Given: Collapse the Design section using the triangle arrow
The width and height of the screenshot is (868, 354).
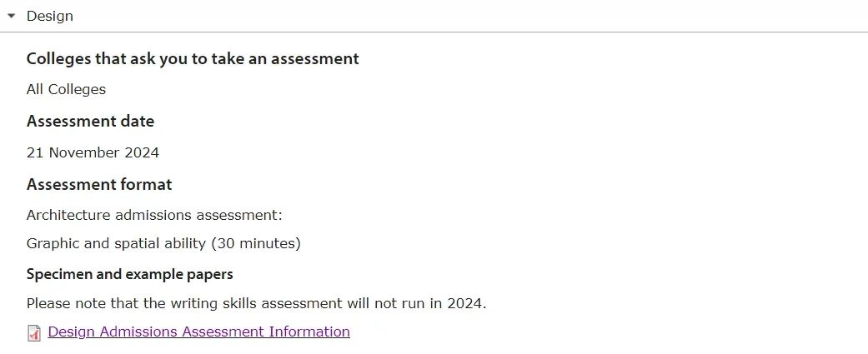Looking at the screenshot, I should [11, 16].
